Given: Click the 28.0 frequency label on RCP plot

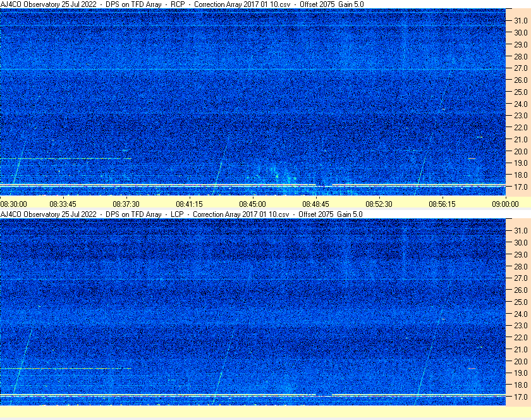Looking at the screenshot, I should point(521,56).
